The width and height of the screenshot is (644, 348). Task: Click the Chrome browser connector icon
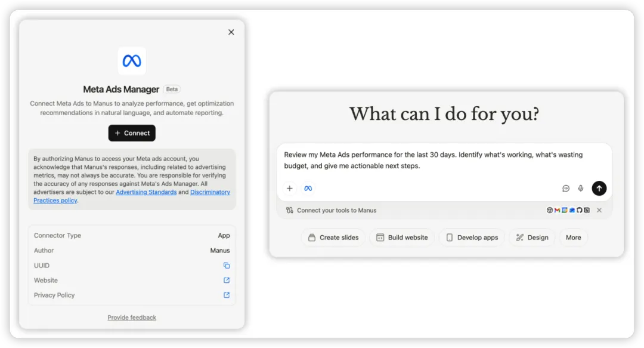pyautogui.click(x=550, y=210)
